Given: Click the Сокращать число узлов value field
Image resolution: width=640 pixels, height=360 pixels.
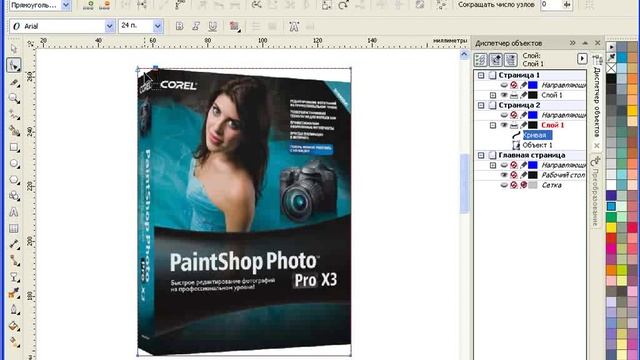Looking at the screenshot, I should (551, 5).
